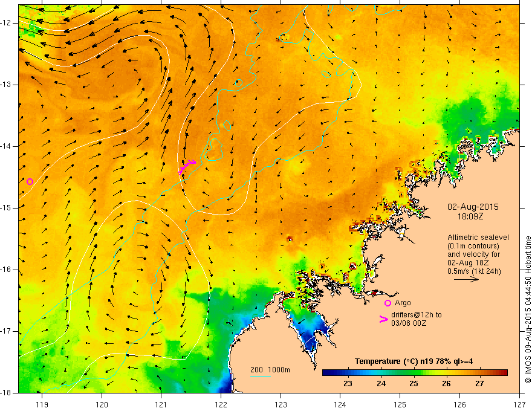
Task: Click longitude axis label 124
Action: tap(340, 404)
